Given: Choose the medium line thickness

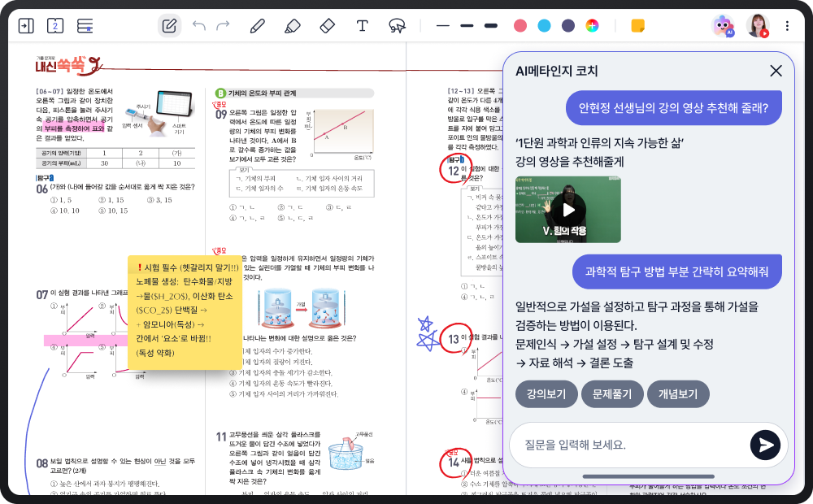Looking at the screenshot, I should (x=467, y=25).
